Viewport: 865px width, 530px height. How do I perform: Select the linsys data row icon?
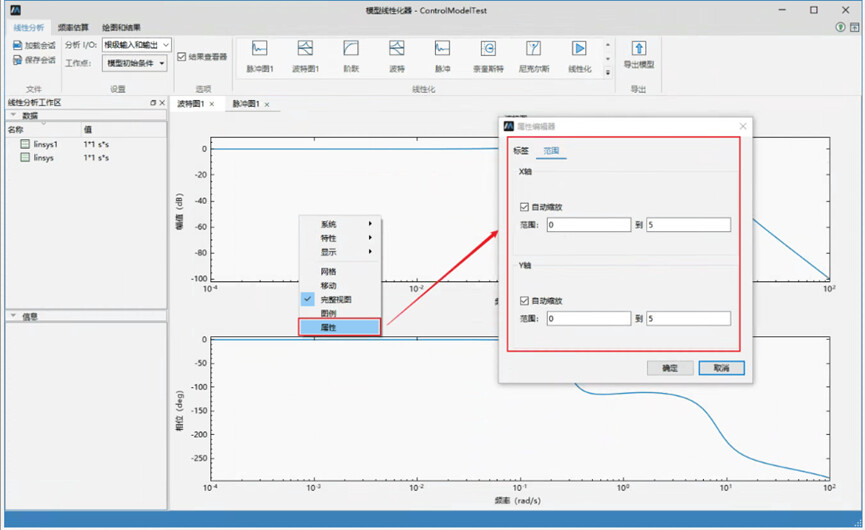click(x=25, y=158)
